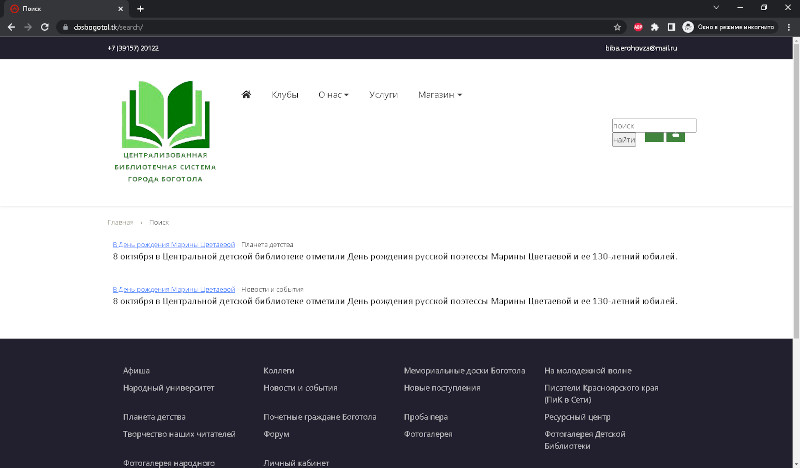This screenshot has width=800, height=468.
Task: Open first Марина Цветаева birthday result link
Action: [173, 244]
